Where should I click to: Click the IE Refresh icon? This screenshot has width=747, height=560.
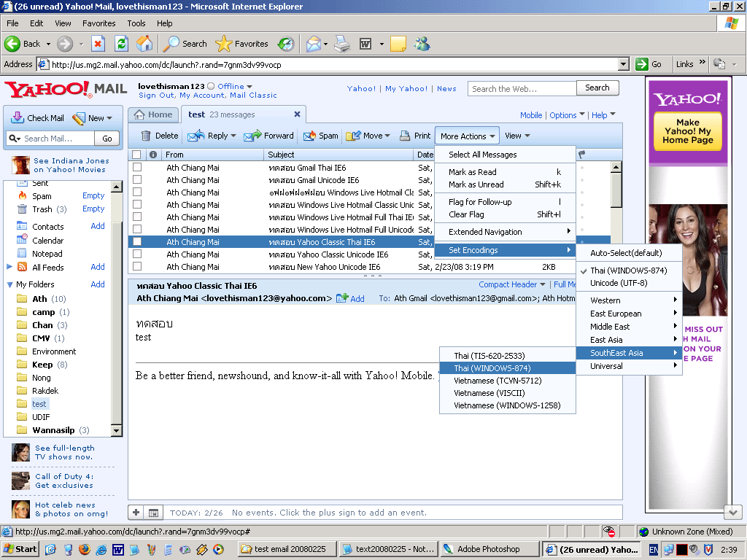(122, 44)
